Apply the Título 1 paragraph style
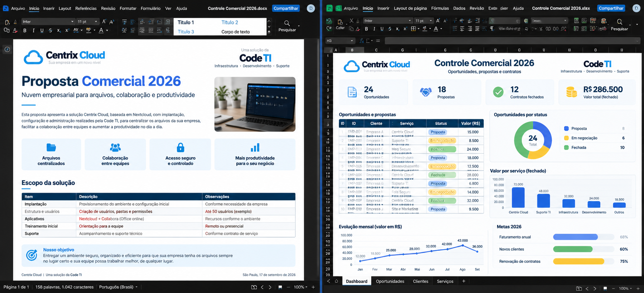The height and width of the screenshot is (293, 644). pyautogui.click(x=186, y=23)
